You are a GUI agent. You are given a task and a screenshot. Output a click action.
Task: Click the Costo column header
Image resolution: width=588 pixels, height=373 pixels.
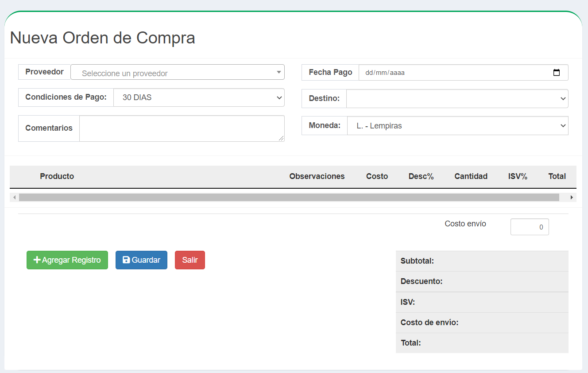[377, 176]
